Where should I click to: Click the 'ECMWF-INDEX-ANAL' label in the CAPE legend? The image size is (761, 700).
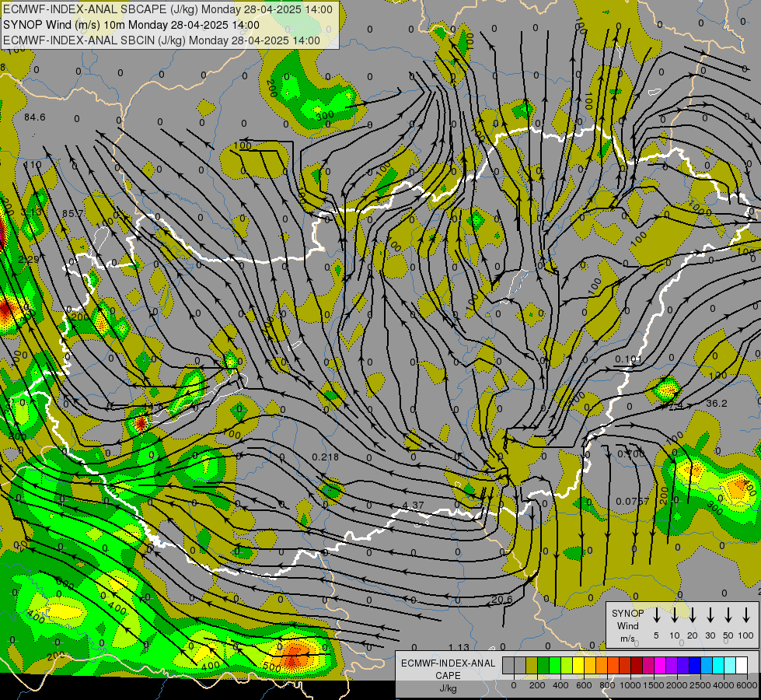pos(448,663)
